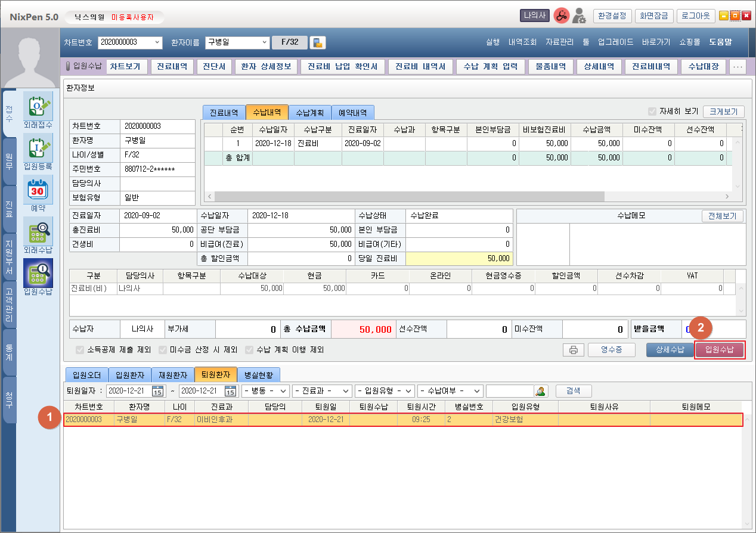The height and width of the screenshot is (533, 756).
Task: Open the 예약 calendar icon
Action: click(x=38, y=191)
